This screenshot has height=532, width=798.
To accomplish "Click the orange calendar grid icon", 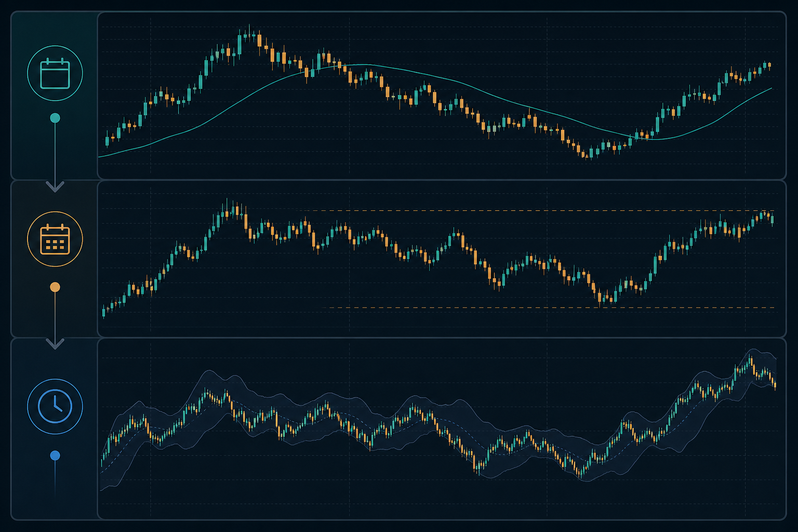I will pyautogui.click(x=55, y=239).
